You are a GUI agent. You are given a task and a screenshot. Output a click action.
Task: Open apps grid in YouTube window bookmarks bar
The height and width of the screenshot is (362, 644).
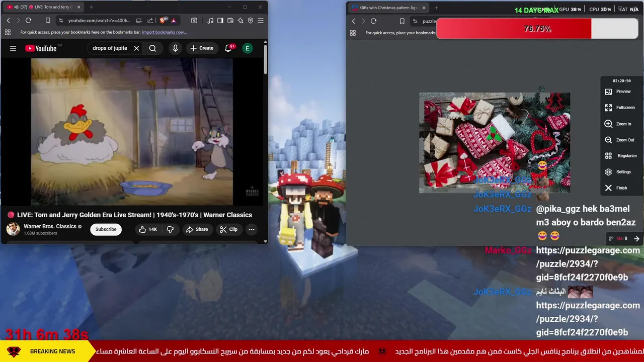pyautogui.click(x=8, y=32)
